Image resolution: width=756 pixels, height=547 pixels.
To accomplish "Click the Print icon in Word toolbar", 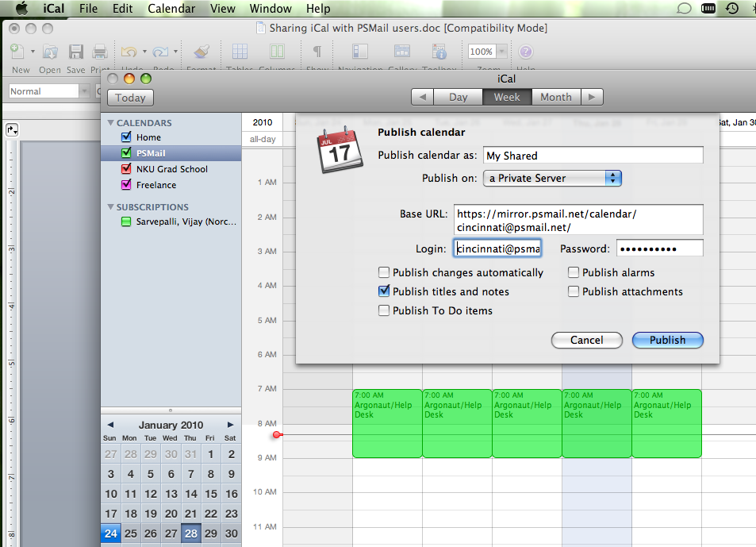I will click(100, 52).
